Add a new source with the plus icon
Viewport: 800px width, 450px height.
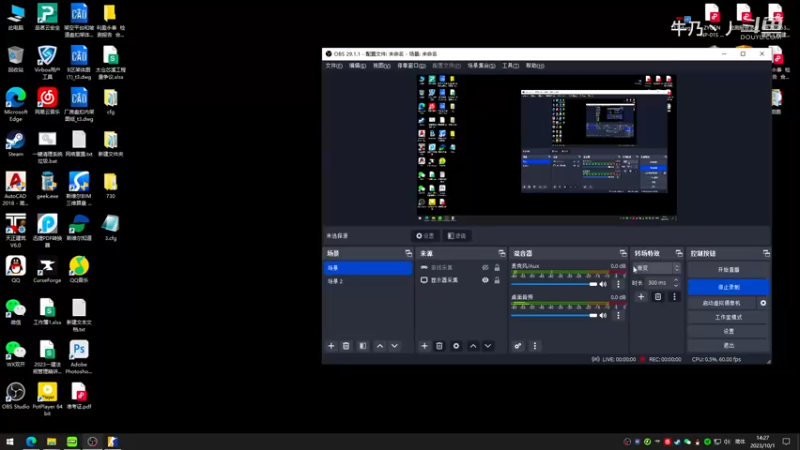[424, 346]
